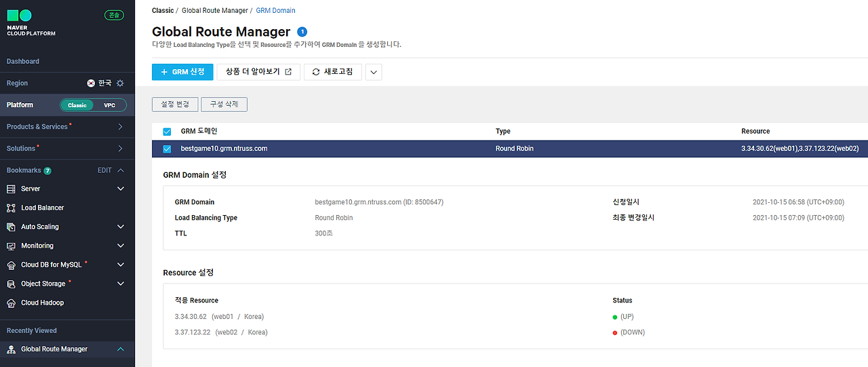The image size is (868, 367).
Task: Expand the Auto Scaling submenu chevron
Action: pyautogui.click(x=121, y=227)
